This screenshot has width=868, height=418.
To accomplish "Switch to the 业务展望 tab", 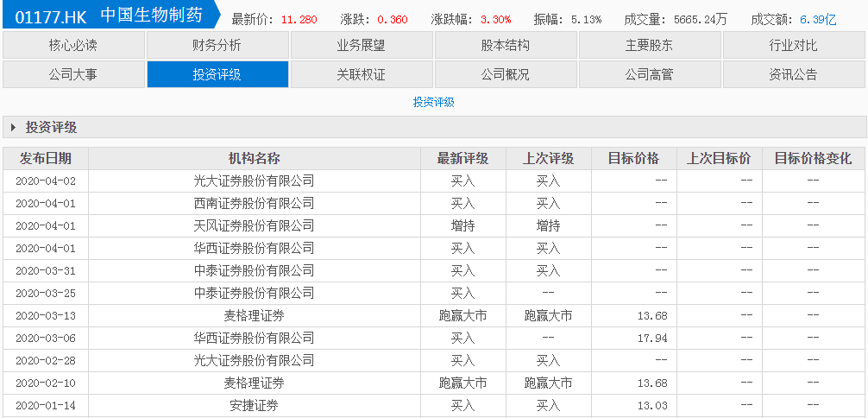I will point(361,46).
